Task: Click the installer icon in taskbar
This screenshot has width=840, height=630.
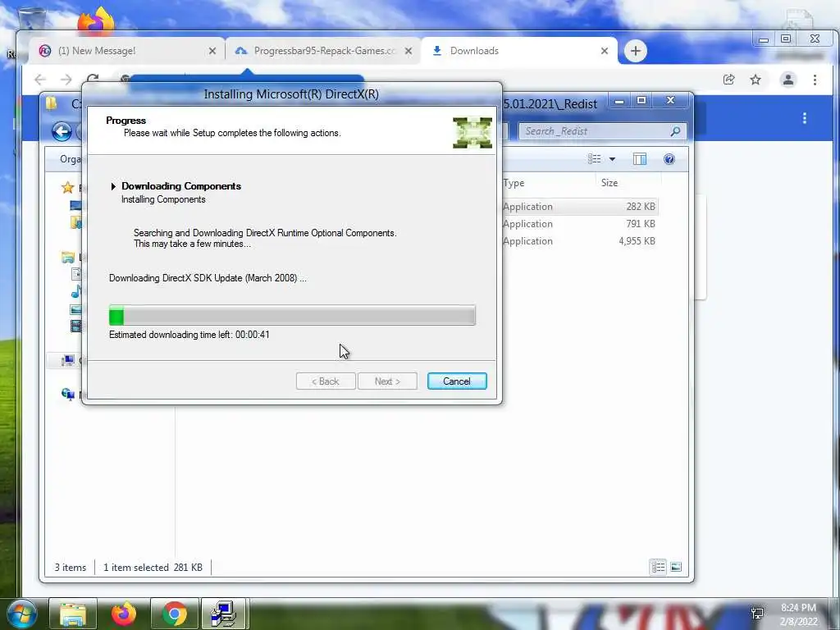Action: (x=225, y=614)
